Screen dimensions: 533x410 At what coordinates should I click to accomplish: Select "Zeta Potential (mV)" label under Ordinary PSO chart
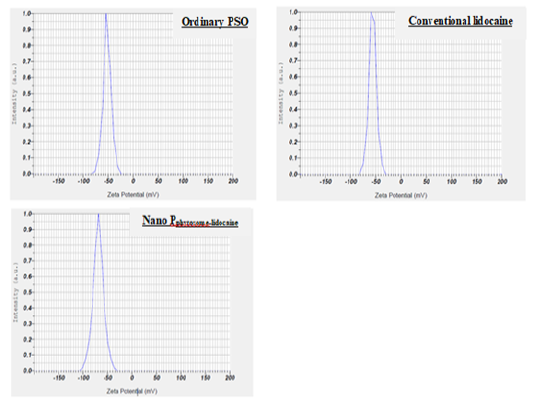pyautogui.click(x=133, y=195)
